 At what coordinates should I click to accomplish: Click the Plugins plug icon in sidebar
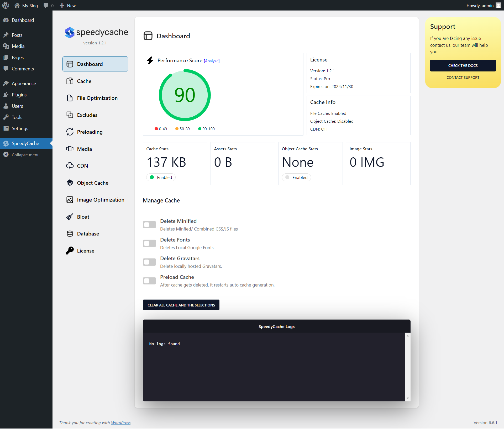click(x=6, y=95)
